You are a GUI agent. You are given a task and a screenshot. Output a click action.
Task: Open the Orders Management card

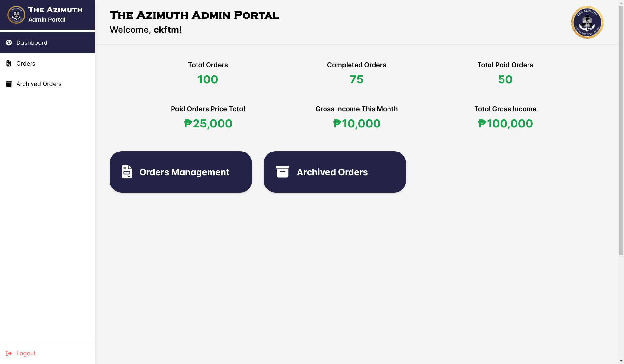(181, 172)
